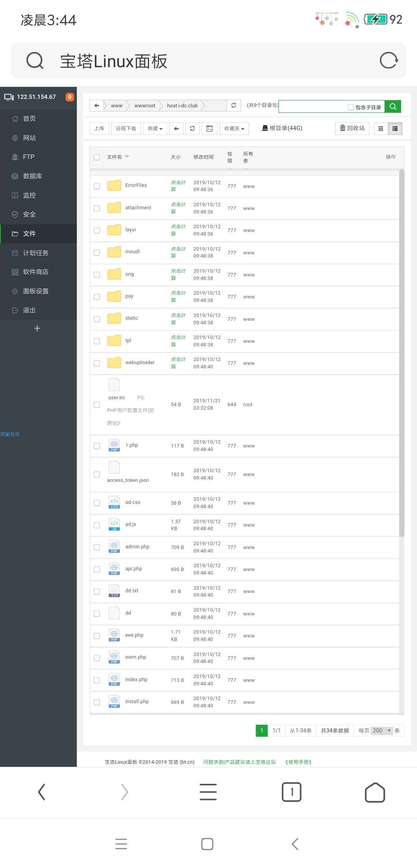The width and height of the screenshot is (417, 868).
Task: Click the api.php file name
Action: coord(134,569)
